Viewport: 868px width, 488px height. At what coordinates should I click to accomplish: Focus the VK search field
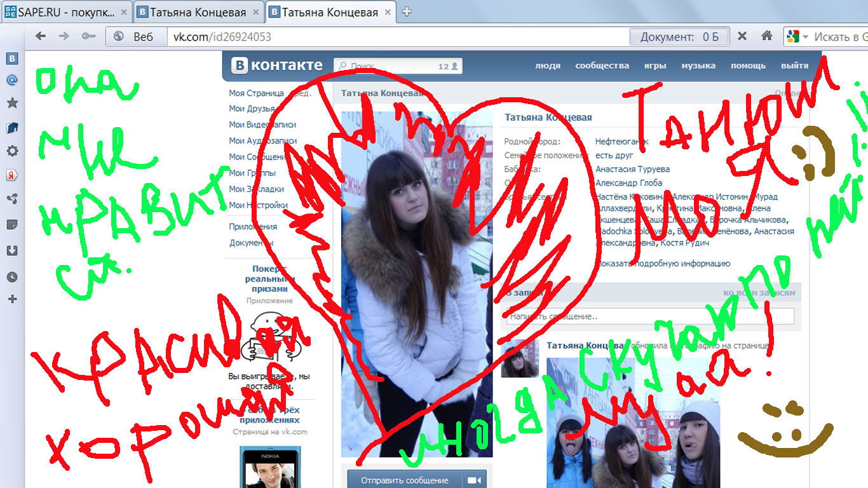click(x=398, y=65)
